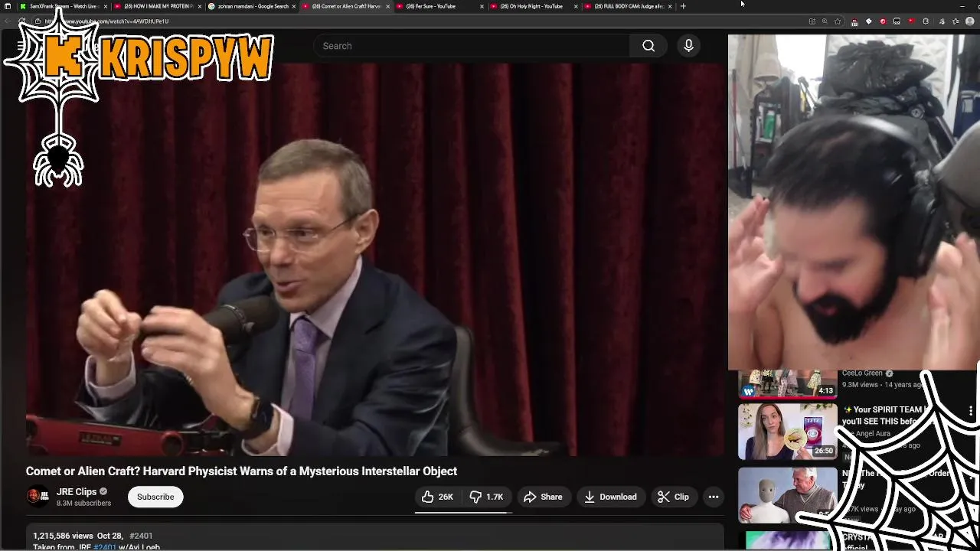Switch to HOW I MAKE MY PROTEIN tab
Screen dimensions: 980x551
[x=158, y=6]
